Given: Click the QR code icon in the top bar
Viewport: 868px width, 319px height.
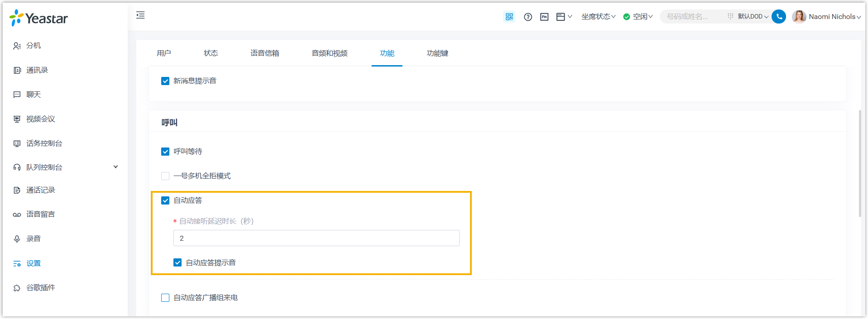Looking at the screenshot, I should click(x=509, y=17).
